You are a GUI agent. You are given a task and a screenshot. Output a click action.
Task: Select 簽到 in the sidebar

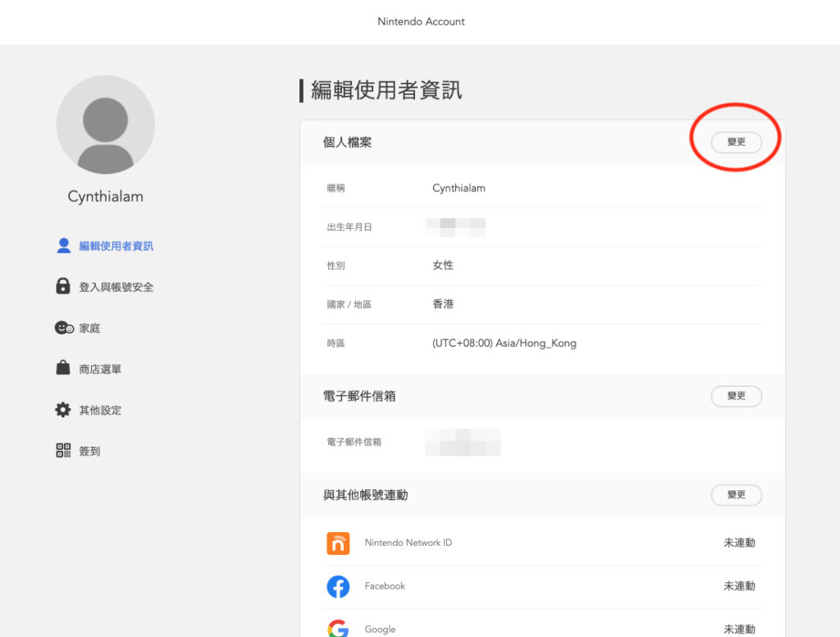pos(89,451)
